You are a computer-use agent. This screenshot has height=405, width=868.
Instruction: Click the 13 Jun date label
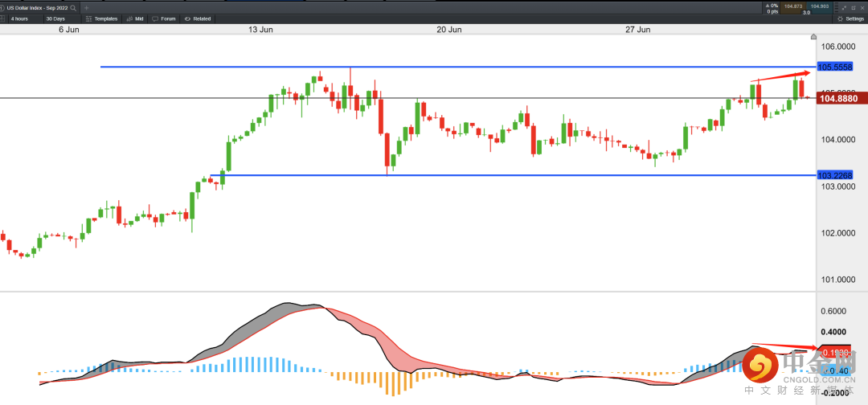tap(260, 30)
